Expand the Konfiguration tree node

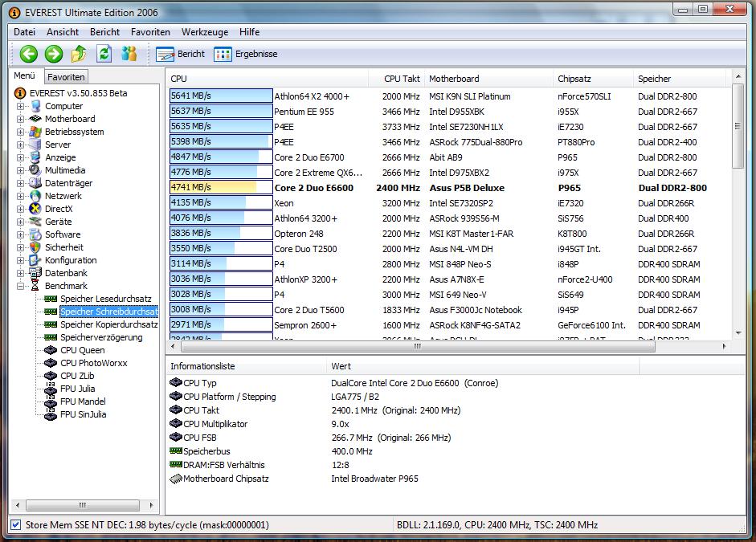pyautogui.click(x=20, y=261)
